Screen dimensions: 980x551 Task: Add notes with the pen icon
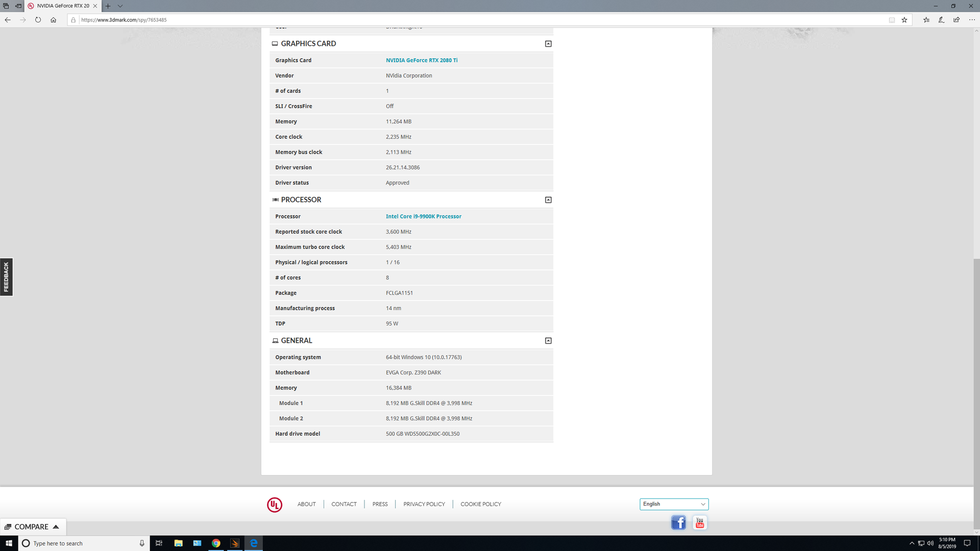click(x=942, y=20)
